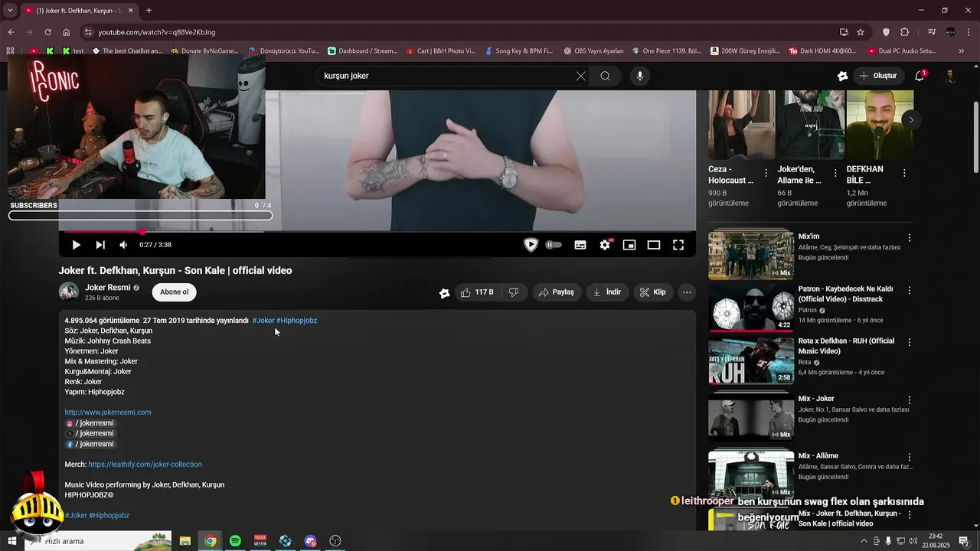
Task: Create a clip with Klip button
Action: [x=653, y=292]
